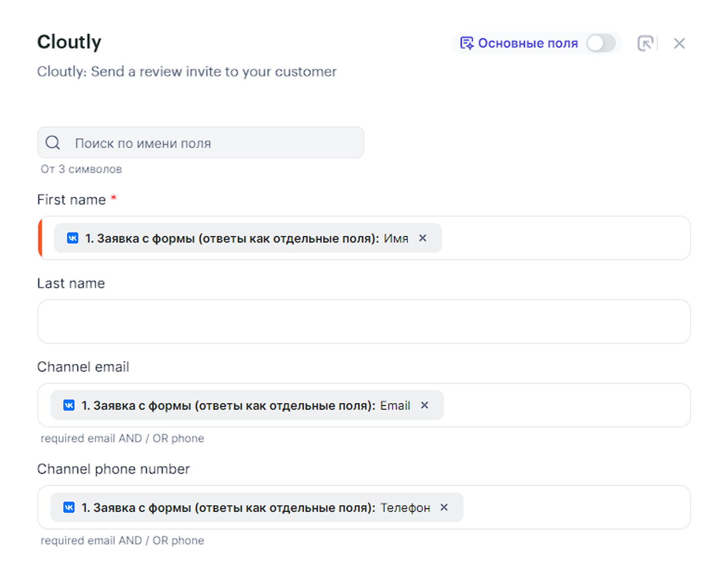Click the magnifier search icon
This screenshot has height=562, width=728.
[x=53, y=143]
